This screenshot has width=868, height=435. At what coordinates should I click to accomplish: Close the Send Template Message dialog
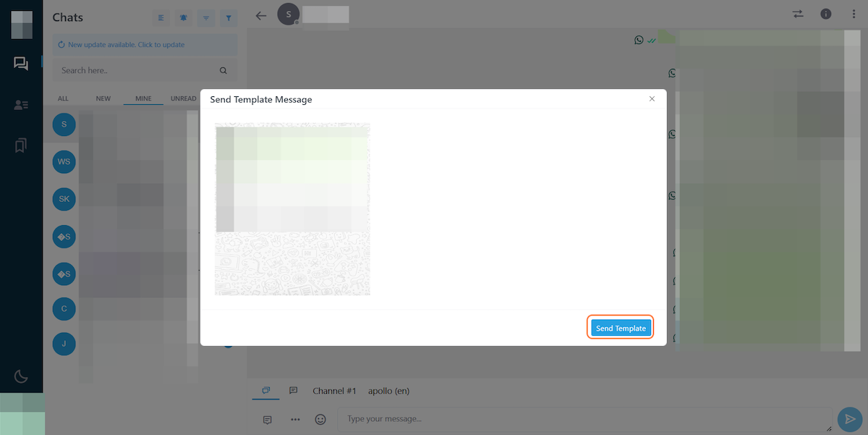point(652,98)
